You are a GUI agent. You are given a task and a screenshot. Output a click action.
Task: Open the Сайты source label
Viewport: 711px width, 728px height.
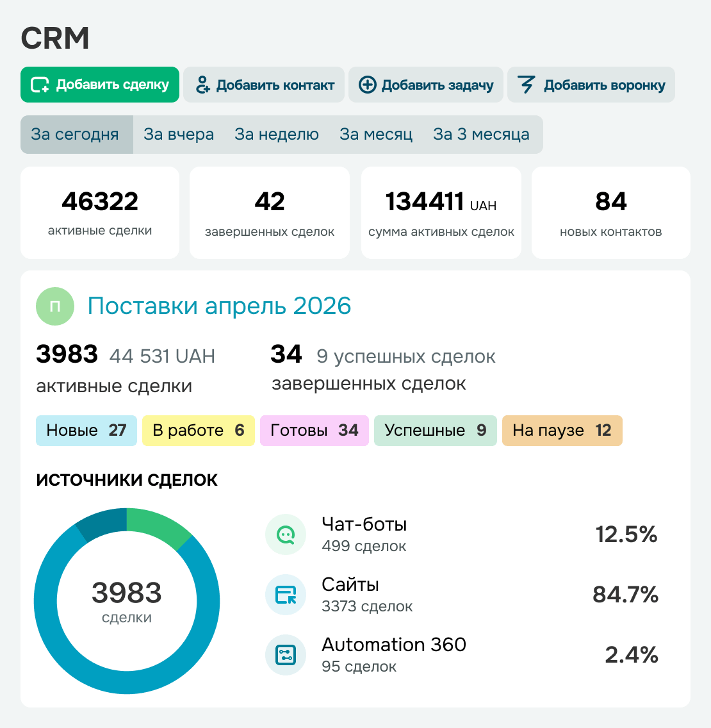coord(350,584)
